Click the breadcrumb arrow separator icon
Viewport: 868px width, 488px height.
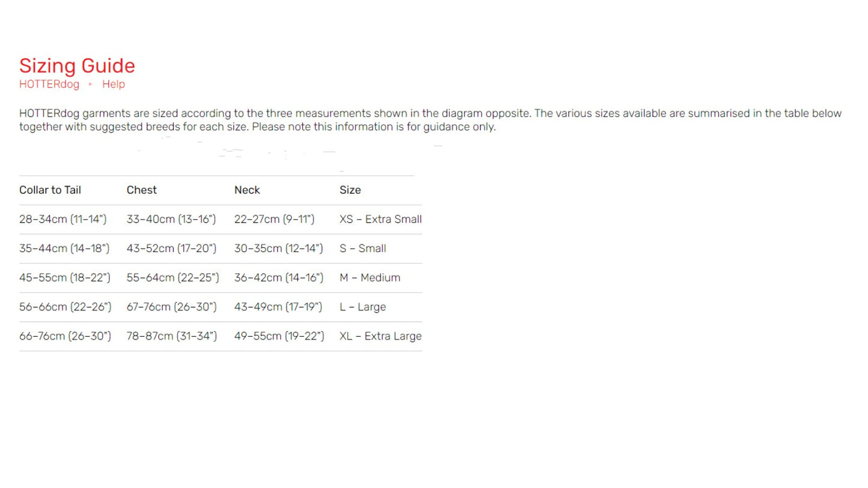coord(91,84)
